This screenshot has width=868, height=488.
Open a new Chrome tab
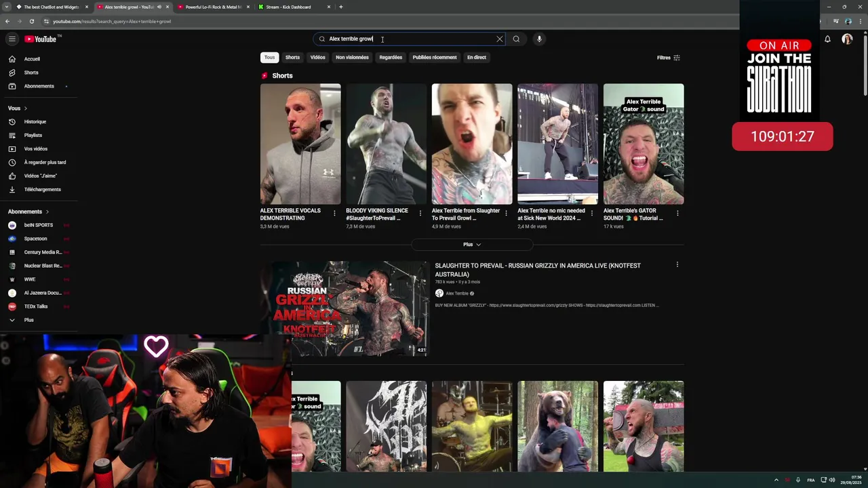(x=340, y=7)
